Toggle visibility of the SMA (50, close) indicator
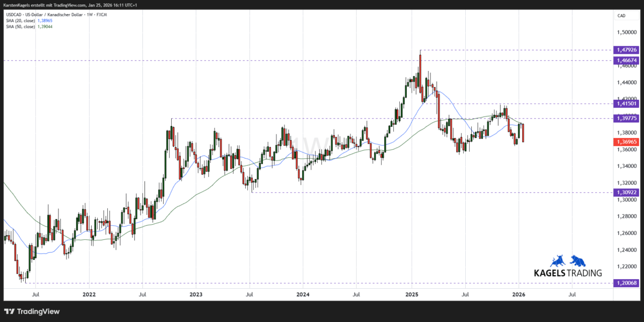The image size is (644, 322). (x=21, y=26)
